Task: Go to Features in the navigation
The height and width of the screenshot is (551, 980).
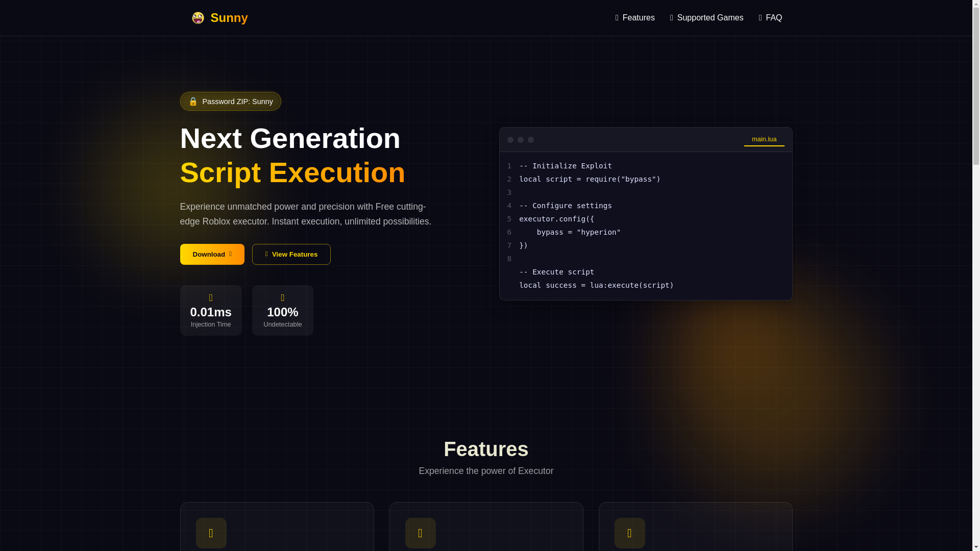Action: 635,18
